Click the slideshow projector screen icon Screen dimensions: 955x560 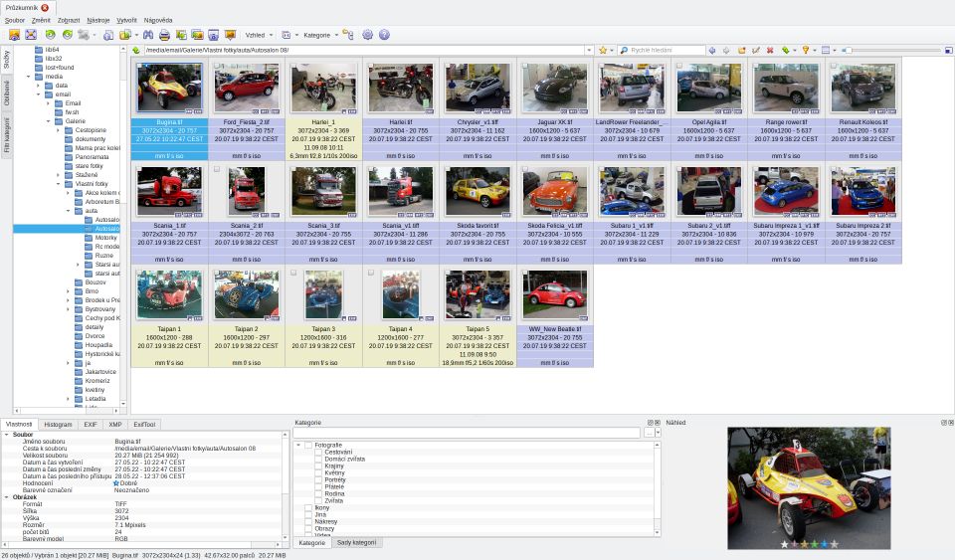230,35
